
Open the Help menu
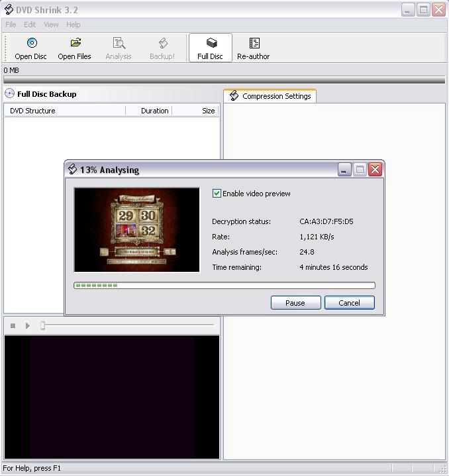[73, 25]
